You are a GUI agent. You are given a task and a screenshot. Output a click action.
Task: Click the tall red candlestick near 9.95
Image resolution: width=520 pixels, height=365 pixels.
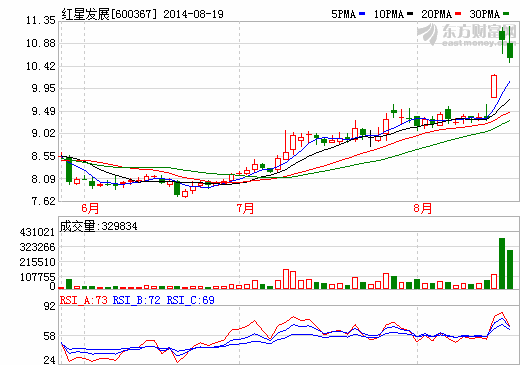click(x=494, y=86)
